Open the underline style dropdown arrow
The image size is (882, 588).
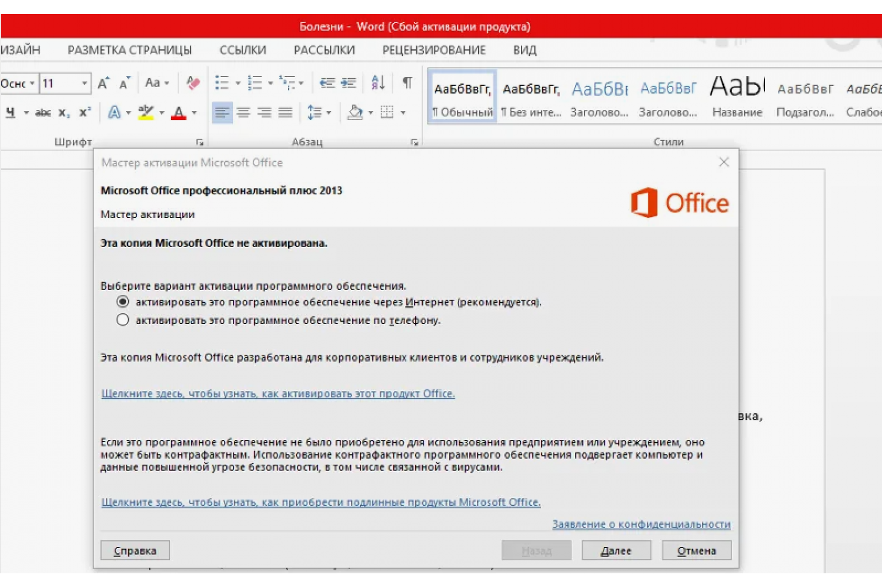click(26, 112)
